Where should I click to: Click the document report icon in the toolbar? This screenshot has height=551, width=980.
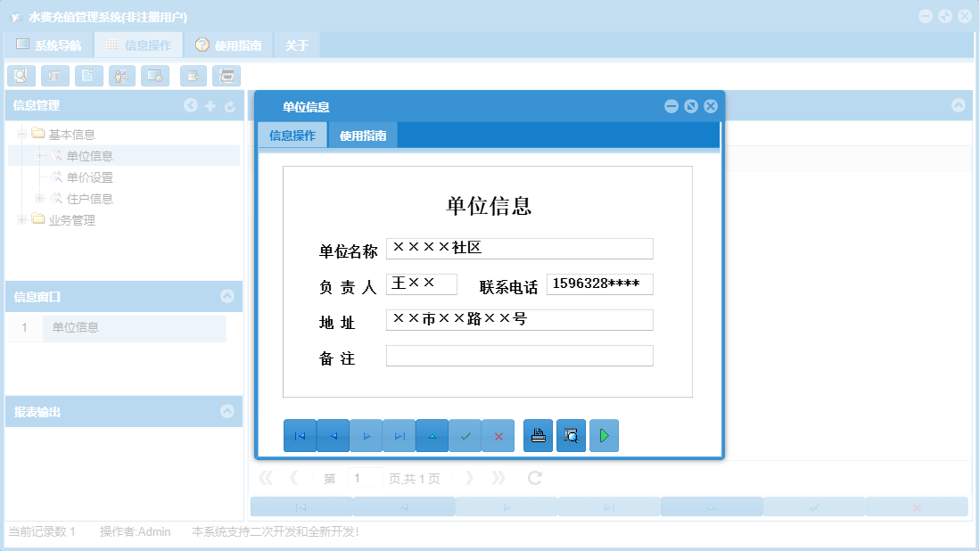point(88,76)
